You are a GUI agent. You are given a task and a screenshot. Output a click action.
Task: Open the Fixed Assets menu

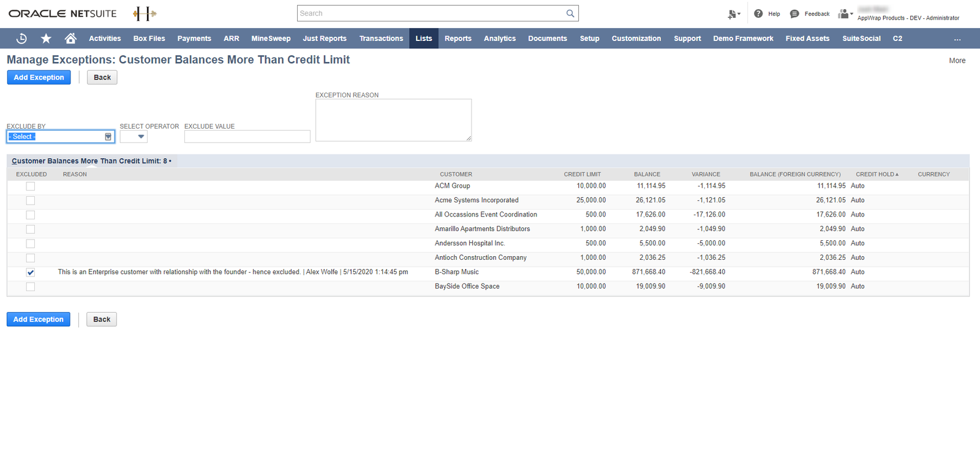(807, 39)
